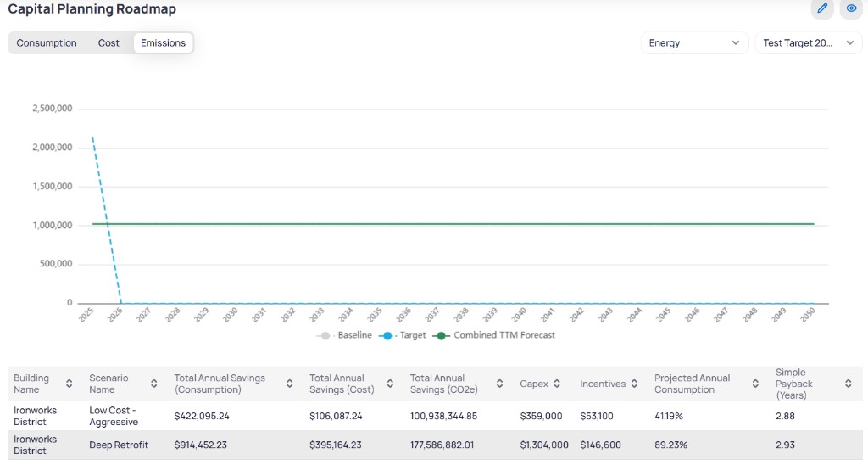Click the blue Target legend marker
The image size is (868, 465).
tap(387, 336)
